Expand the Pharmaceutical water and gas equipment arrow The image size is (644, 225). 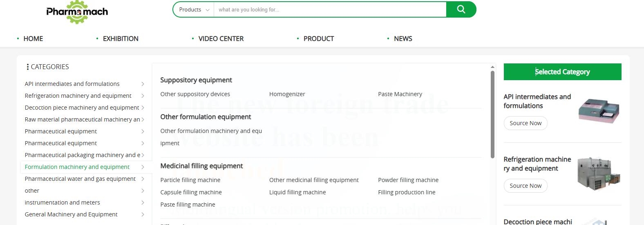143,179
